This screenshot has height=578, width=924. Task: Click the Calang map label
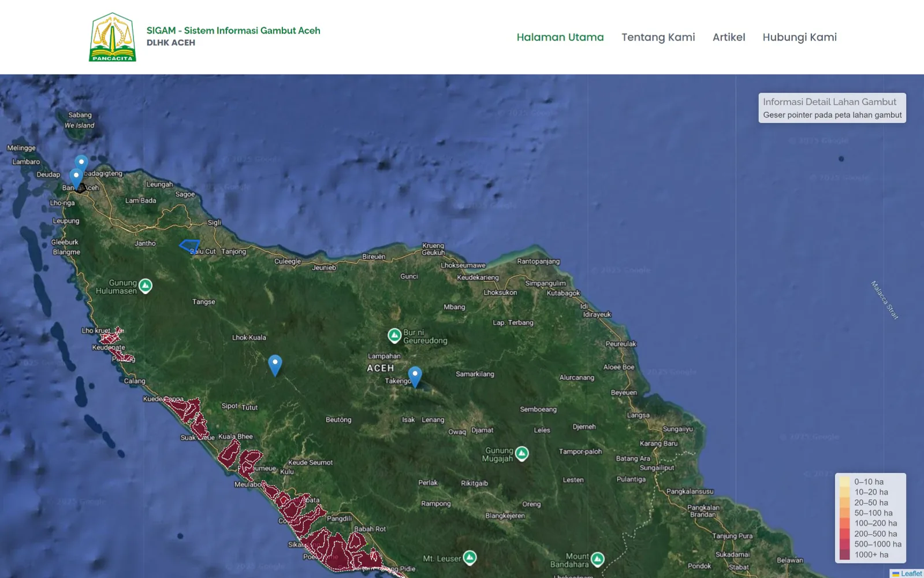[x=135, y=381]
